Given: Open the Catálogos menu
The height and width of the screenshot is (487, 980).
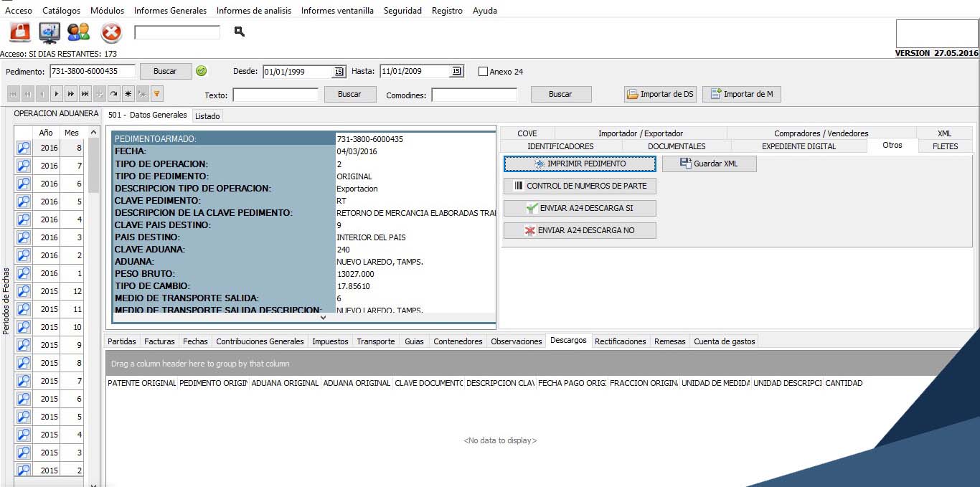Looking at the screenshot, I should (61, 11).
